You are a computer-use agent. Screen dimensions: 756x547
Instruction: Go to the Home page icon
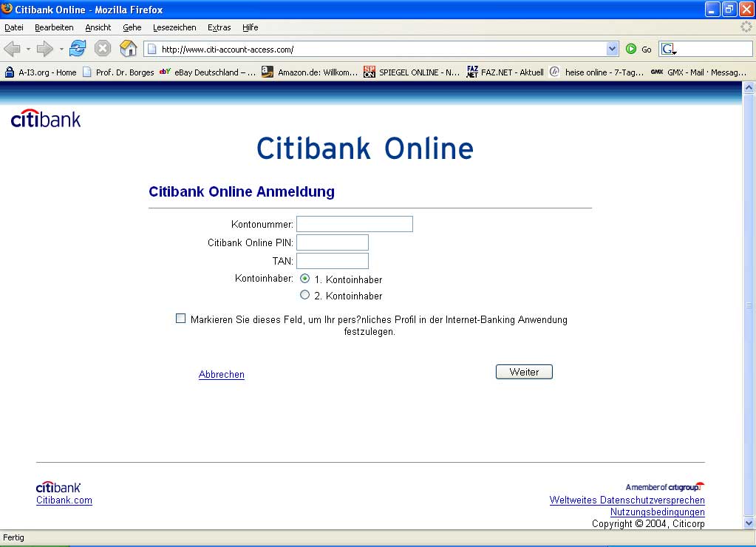[129, 48]
